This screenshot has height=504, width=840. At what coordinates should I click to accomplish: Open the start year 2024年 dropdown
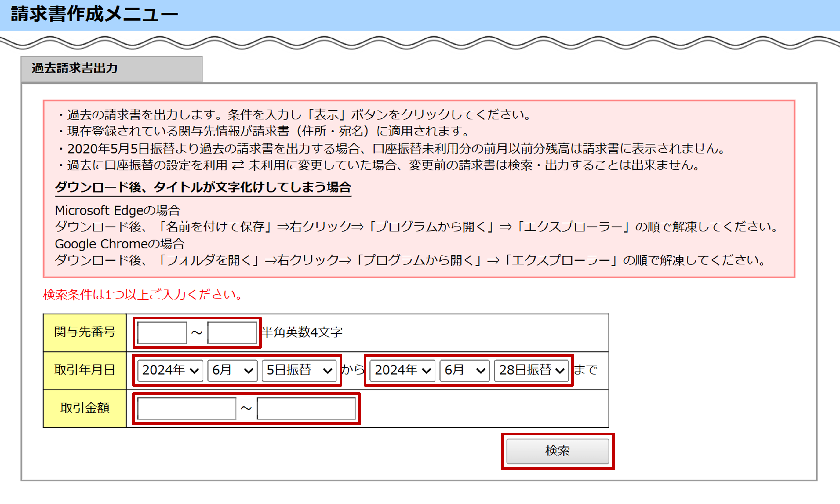[170, 370]
